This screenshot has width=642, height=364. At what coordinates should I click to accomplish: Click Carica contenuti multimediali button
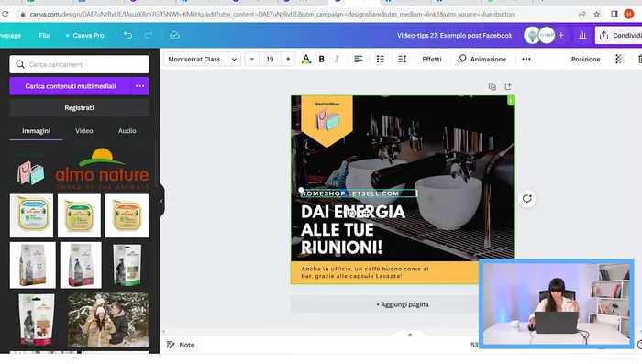coord(70,86)
